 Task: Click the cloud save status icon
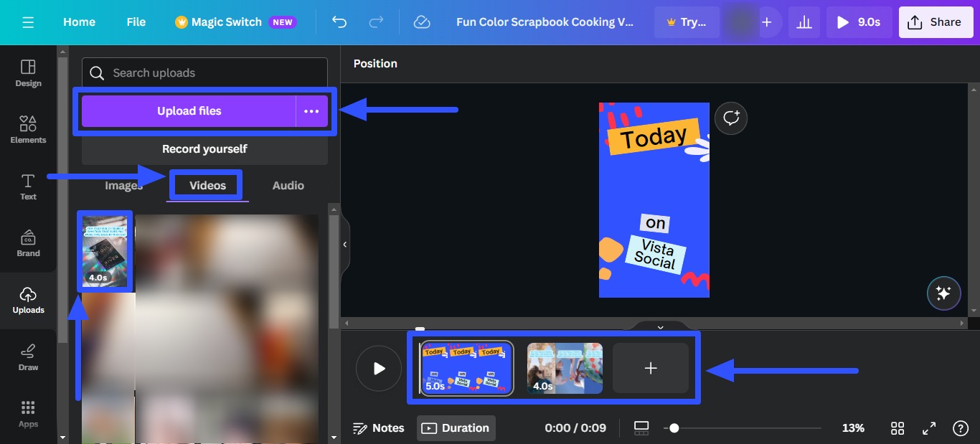tap(422, 22)
